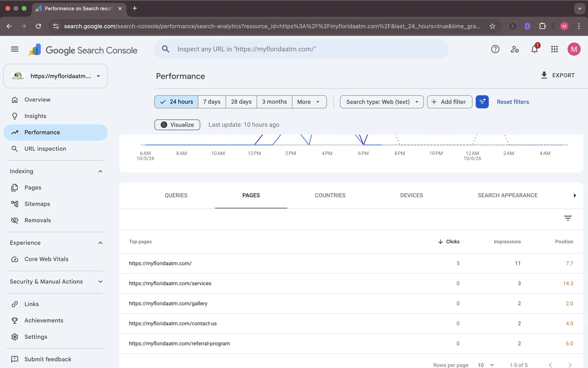Switch to the Queries tab
The width and height of the screenshot is (588, 368).
click(x=176, y=195)
